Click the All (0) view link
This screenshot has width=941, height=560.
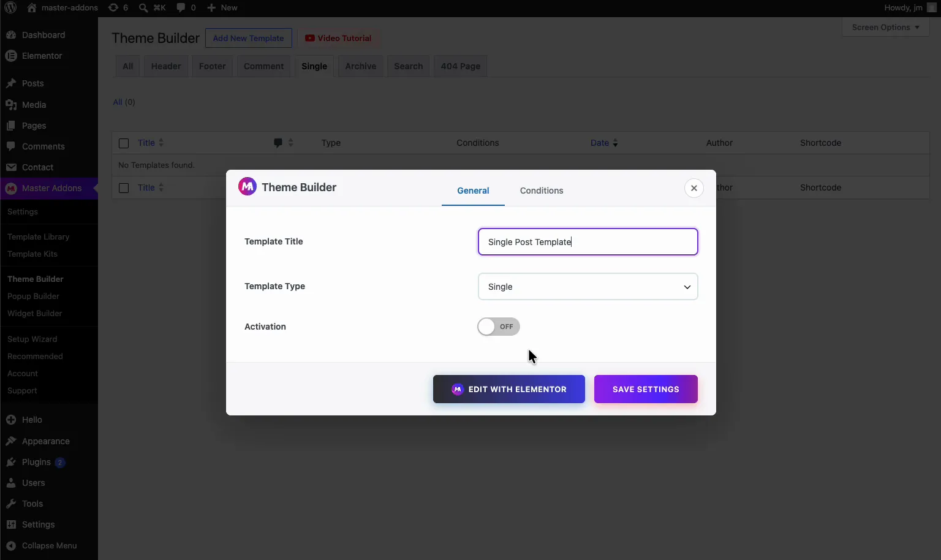pyautogui.click(x=124, y=102)
